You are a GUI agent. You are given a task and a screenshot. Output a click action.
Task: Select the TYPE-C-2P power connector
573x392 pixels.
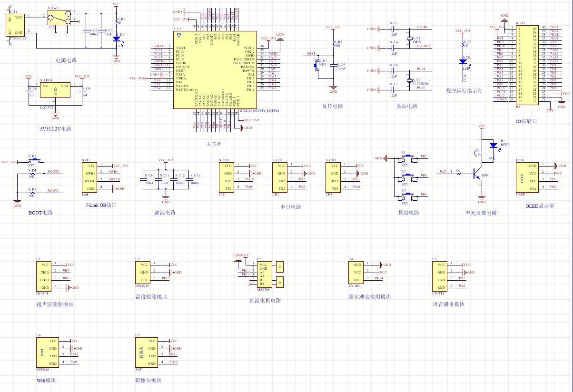tap(15, 25)
